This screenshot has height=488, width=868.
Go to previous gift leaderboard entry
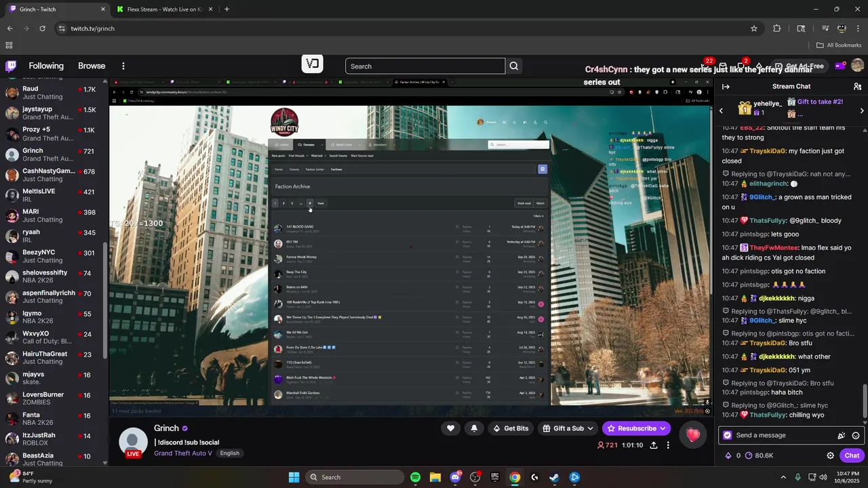click(721, 110)
